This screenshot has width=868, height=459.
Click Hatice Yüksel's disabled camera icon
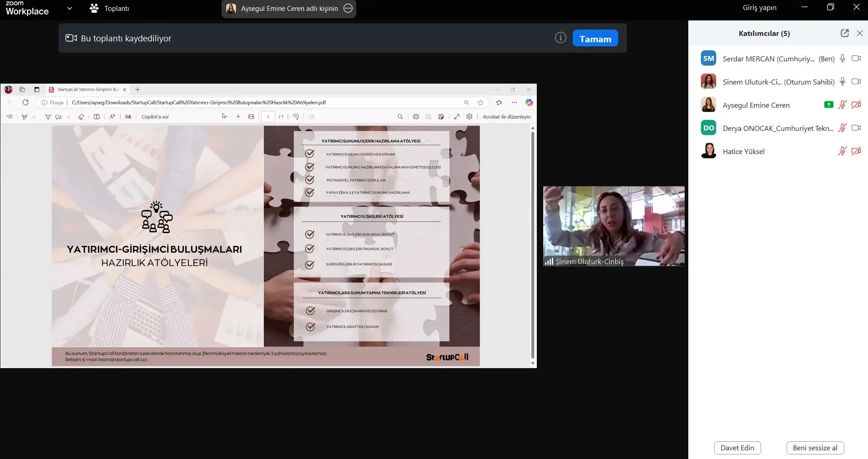[x=856, y=151]
